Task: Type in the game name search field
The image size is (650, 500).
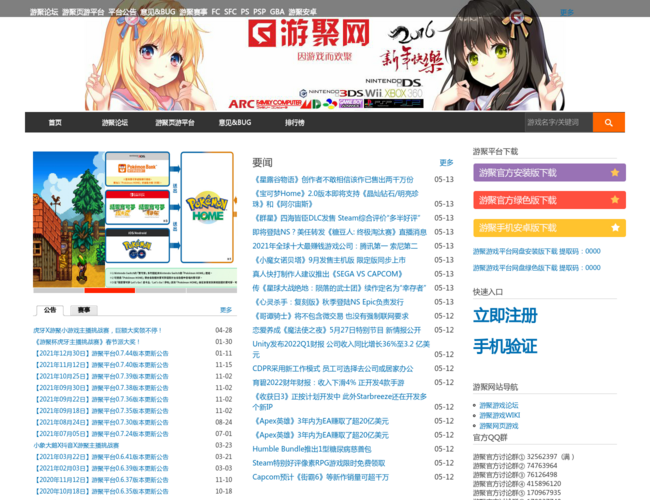Action: [558, 122]
